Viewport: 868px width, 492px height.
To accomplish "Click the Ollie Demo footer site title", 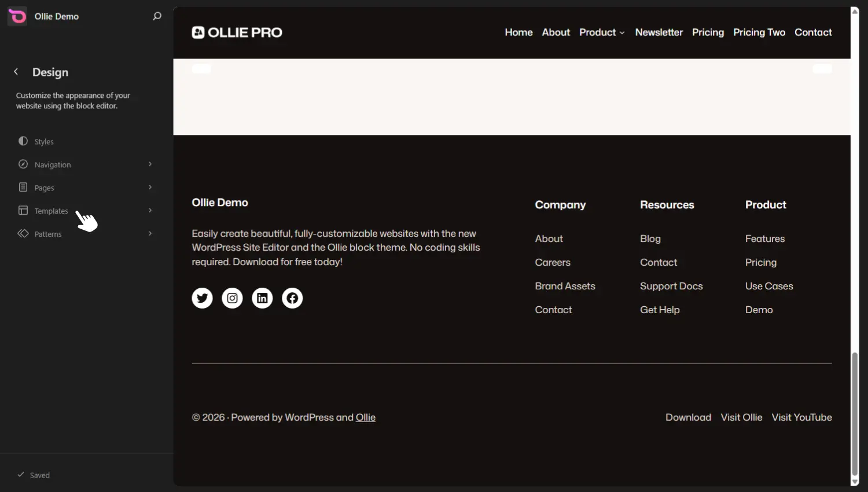I will [x=220, y=203].
